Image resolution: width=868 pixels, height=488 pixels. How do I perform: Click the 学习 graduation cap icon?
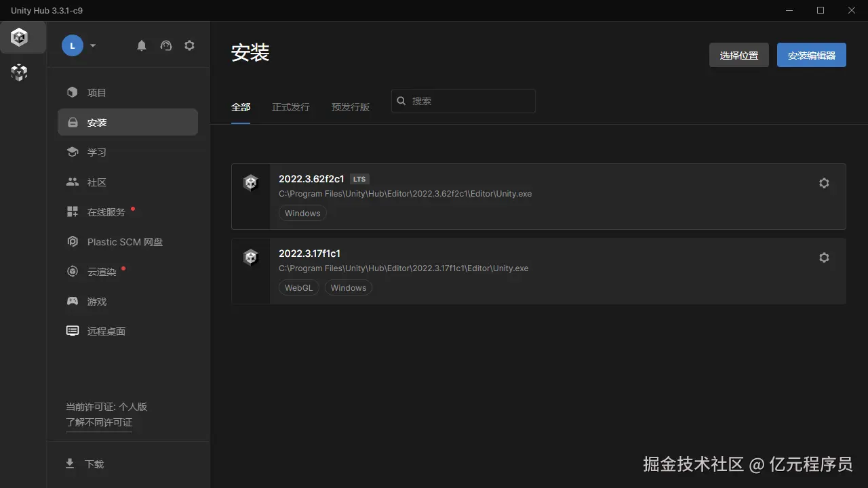pyautogui.click(x=73, y=152)
